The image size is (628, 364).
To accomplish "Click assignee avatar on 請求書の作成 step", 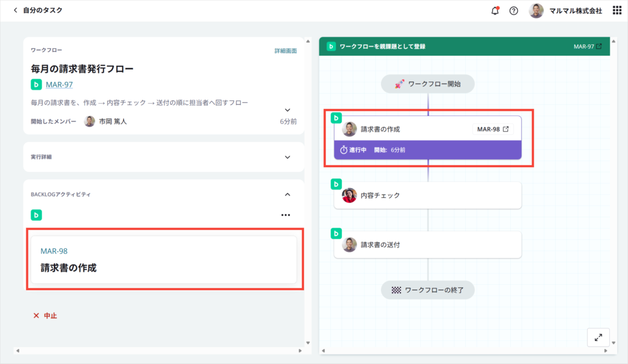I will pos(349,129).
